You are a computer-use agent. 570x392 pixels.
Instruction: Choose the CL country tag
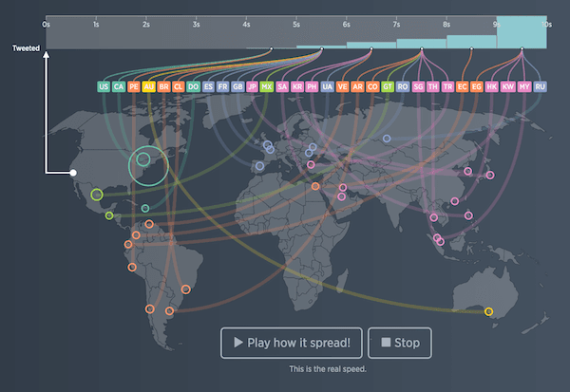point(179,86)
